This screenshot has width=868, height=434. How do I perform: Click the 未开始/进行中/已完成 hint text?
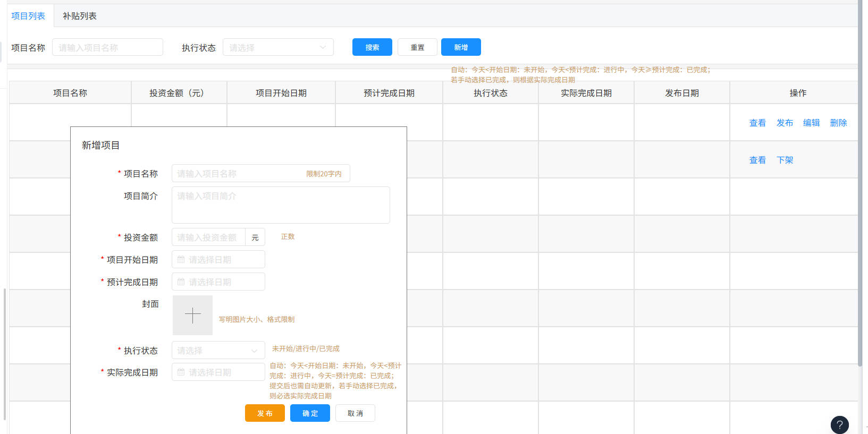[306, 348]
